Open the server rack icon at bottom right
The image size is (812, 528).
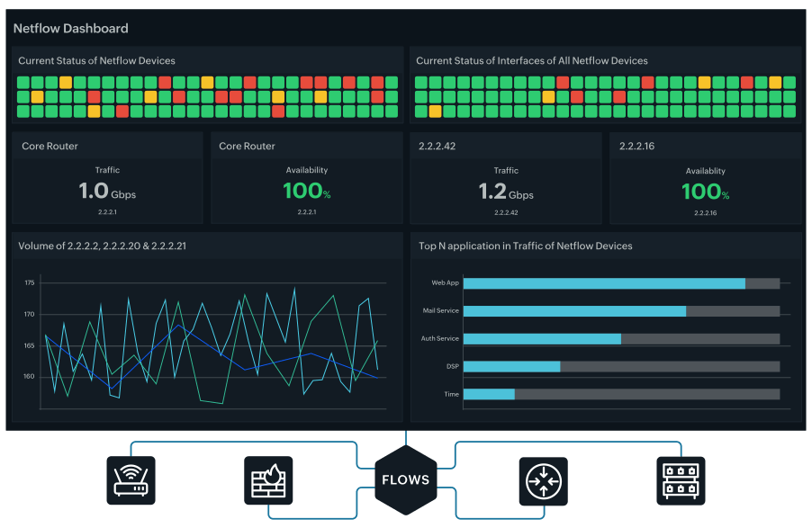click(680, 480)
